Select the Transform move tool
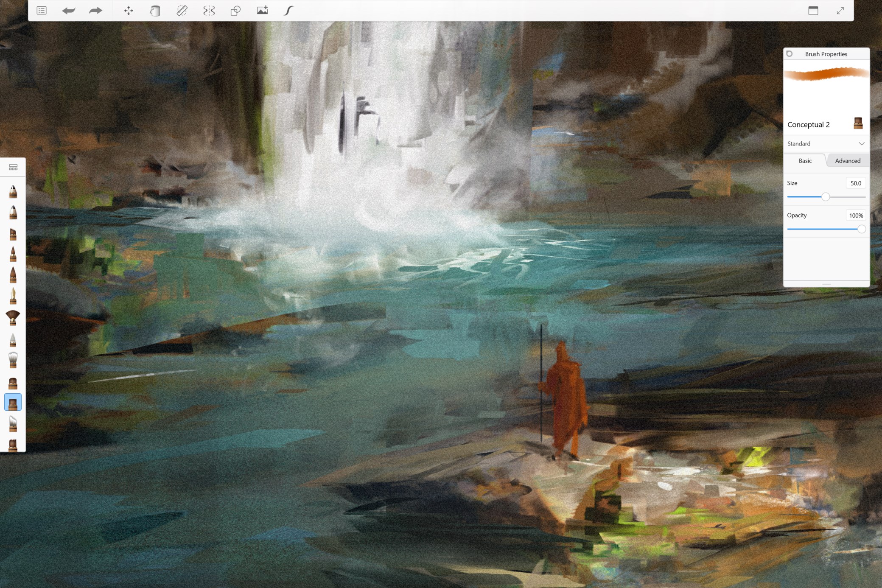This screenshot has height=588, width=882. pos(129,11)
